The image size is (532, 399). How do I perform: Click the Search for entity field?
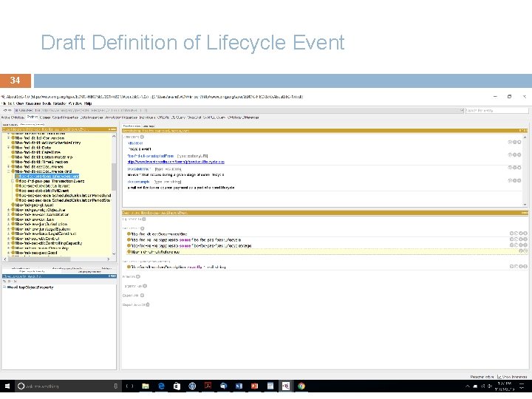497,110
